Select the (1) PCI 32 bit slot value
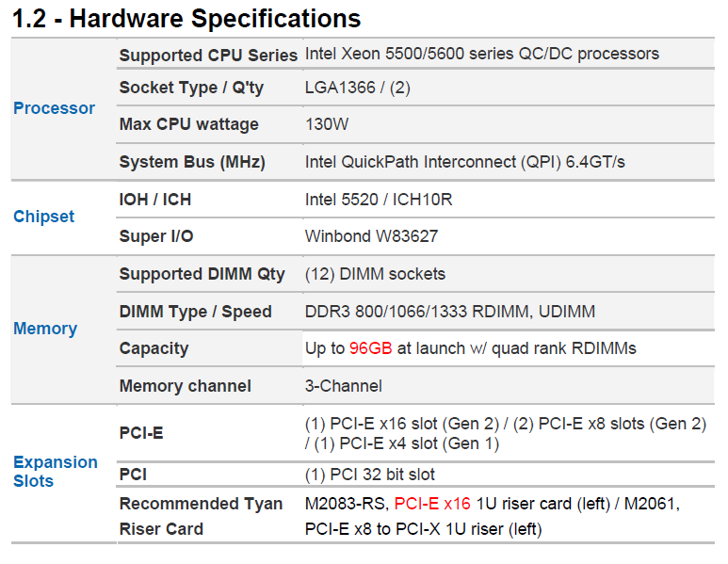The width and height of the screenshot is (728, 564). tap(369, 475)
